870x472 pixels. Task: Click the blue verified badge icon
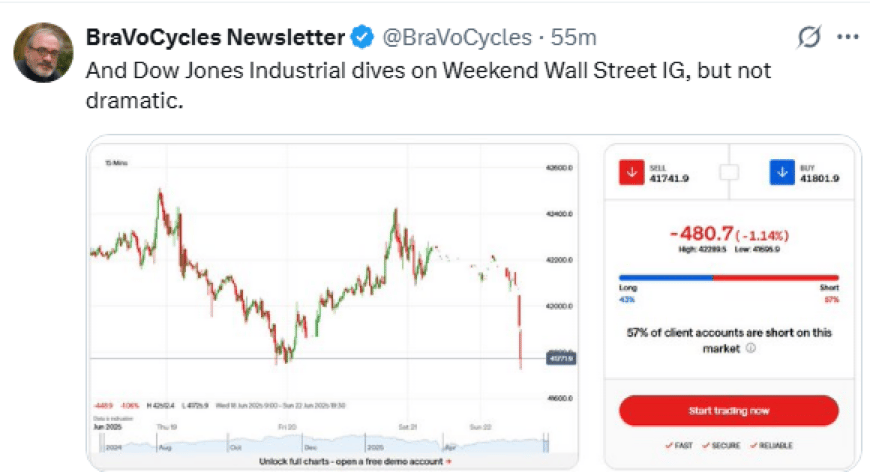[x=363, y=38]
